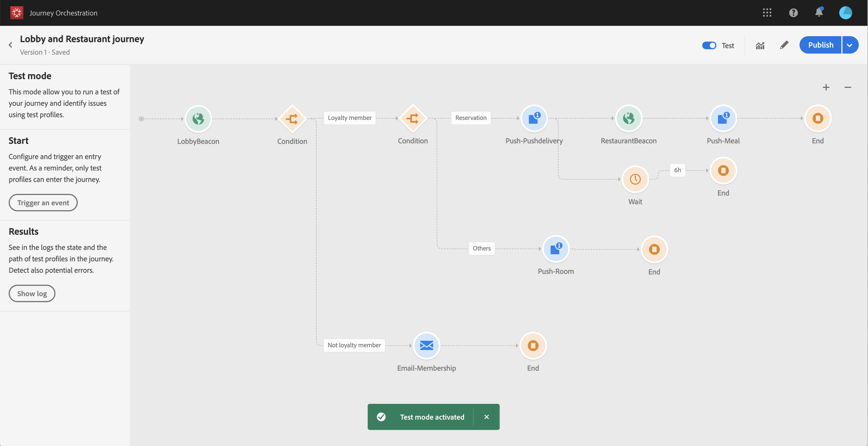868x446 pixels.
Task: Select the Email-Membership envelope node
Action: pyautogui.click(x=426, y=345)
